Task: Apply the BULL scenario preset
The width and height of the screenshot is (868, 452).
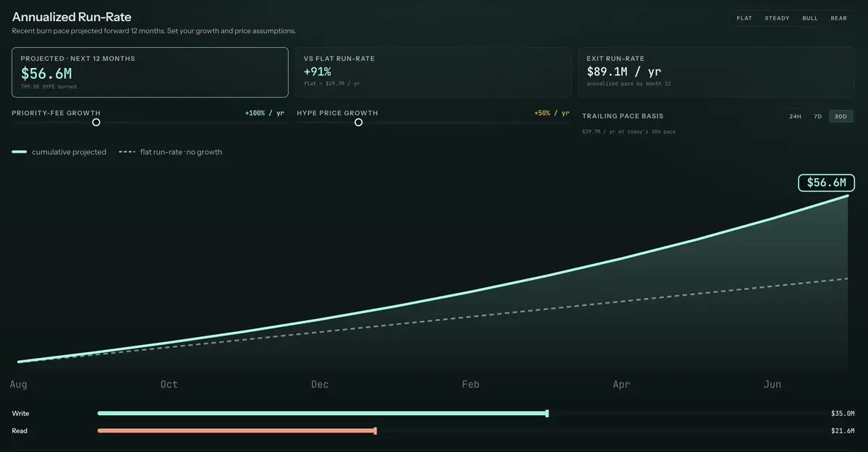Action: [810, 18]
